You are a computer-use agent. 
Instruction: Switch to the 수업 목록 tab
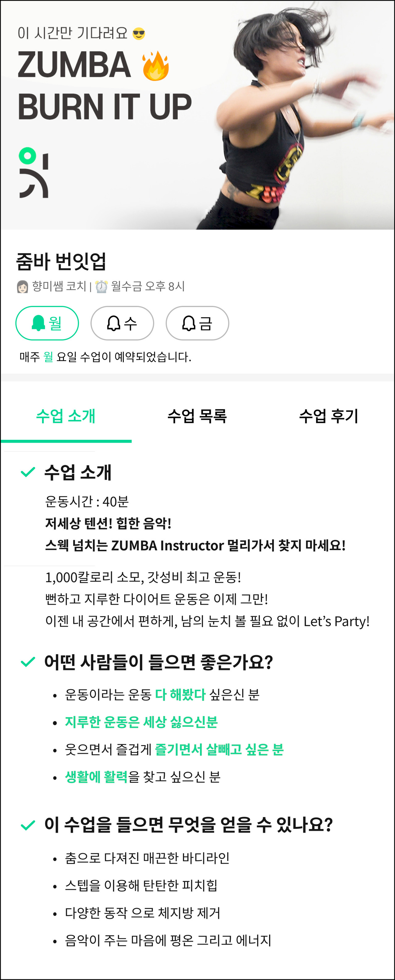coord(197,416)
